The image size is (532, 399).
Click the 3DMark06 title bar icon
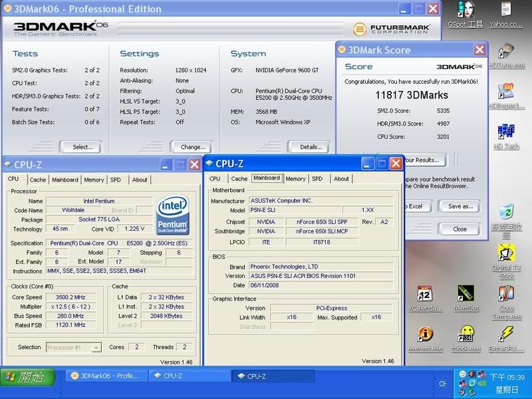(7, 8)
